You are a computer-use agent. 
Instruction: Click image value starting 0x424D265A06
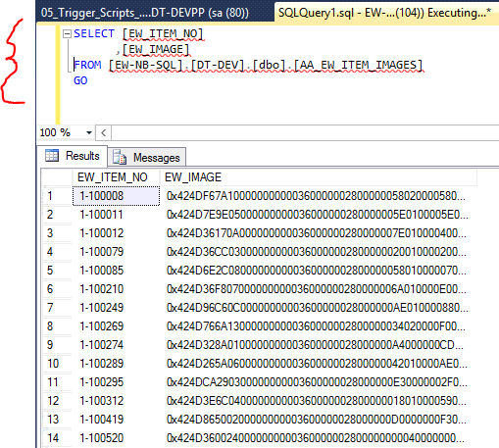click(x=319, y=364)
